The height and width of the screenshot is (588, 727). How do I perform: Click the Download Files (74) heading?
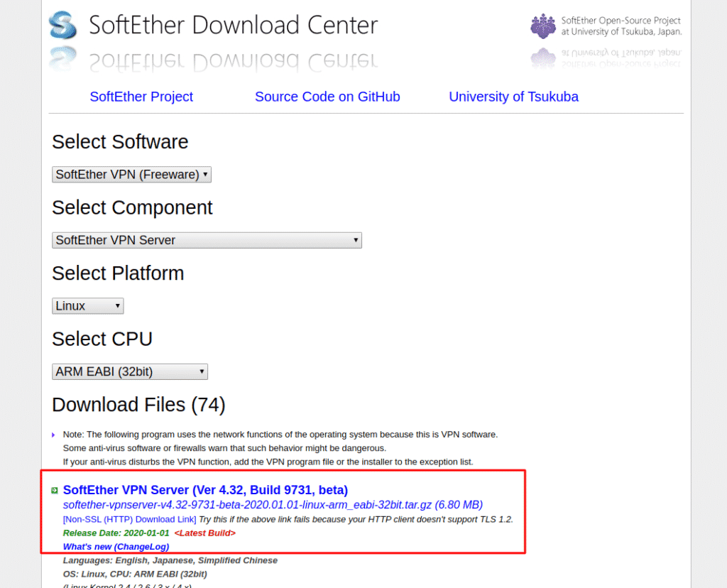click(x=138, y=405)
